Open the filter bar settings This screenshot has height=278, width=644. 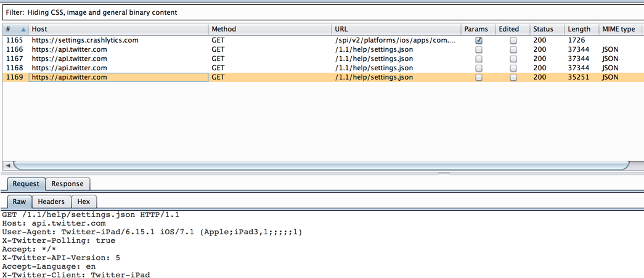[322, 12]
